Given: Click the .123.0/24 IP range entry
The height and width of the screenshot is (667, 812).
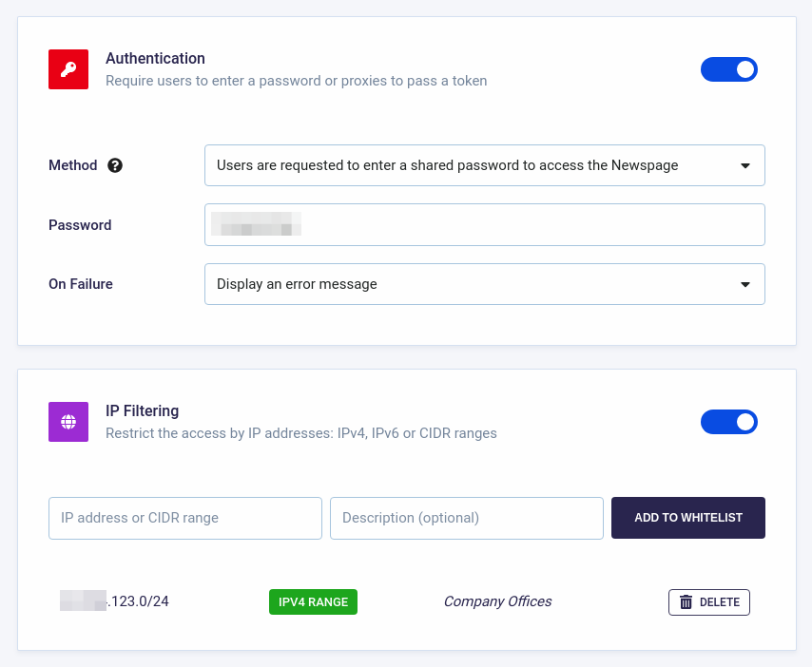Looking at the screenshot, I should 114,600.
